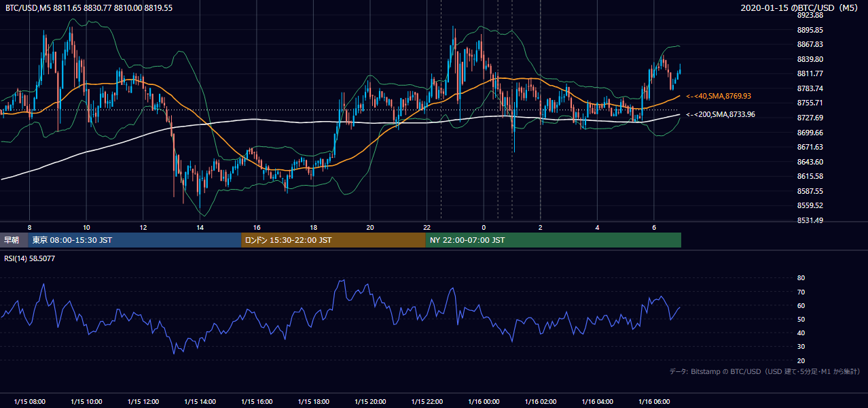
Task: Click the 1/15 12:00 date axis label
Action: tap(143, 401)
